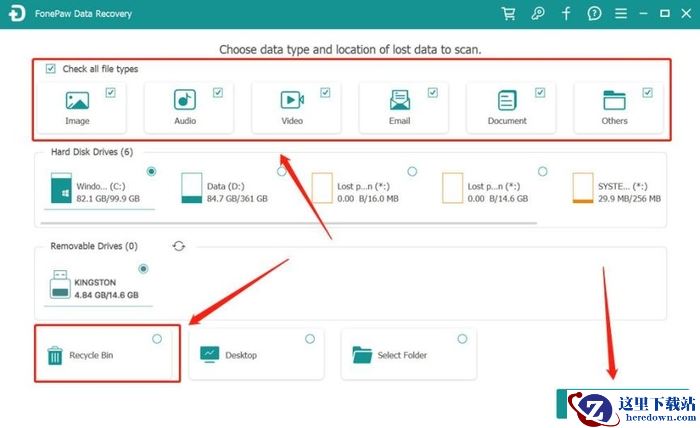700x428 pixels.
Task: Click the Desktop label
Action: click(241, 355)
